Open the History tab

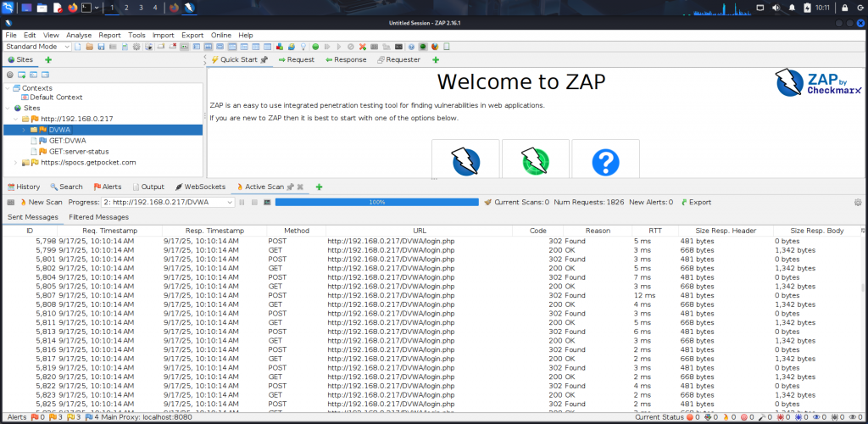coord(23,187)
